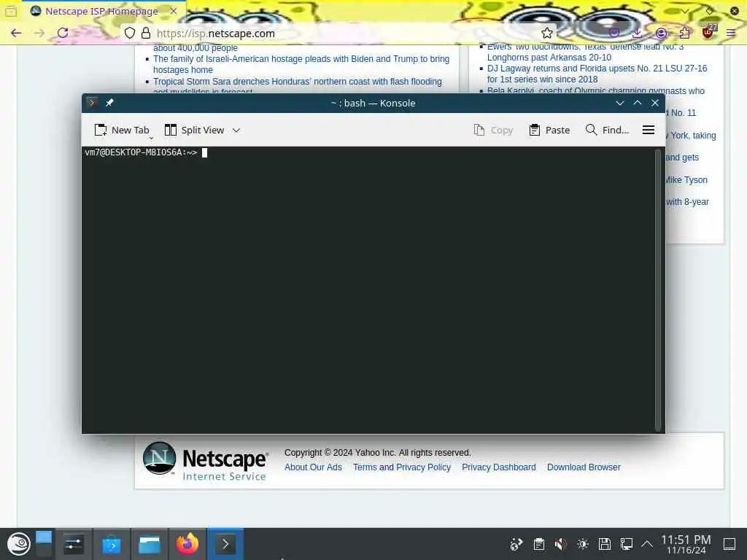The width and height of the screenshot is (747, 560).
Task: Open the New Tab profile dropdown arrow
Action: point(151,138)
